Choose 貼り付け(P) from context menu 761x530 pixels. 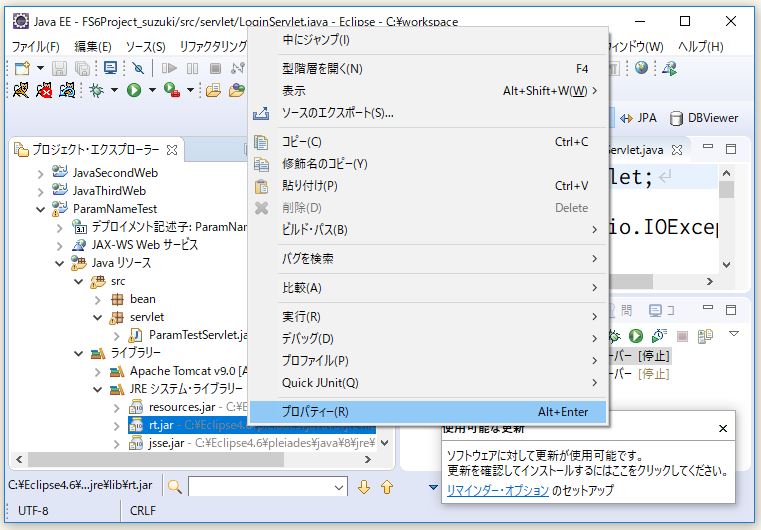tap(428, 185)
